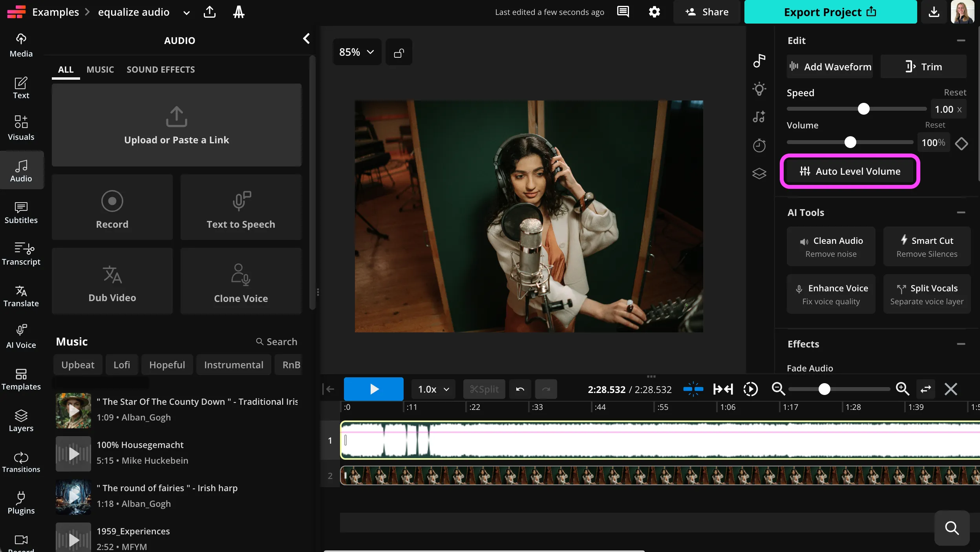The height and width of the screenshot is (552, 980).
Task: Open the Transcript tool in sidebar
Action: pos(21,254)
